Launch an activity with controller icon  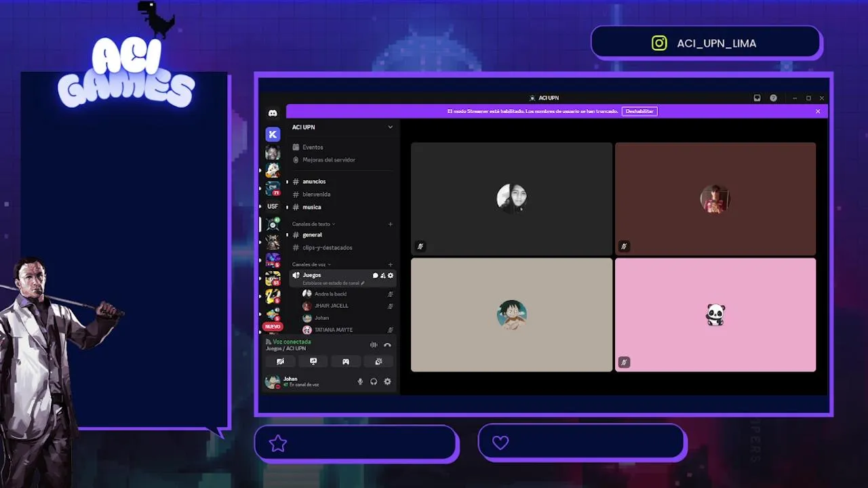click(x=346, y=361)
